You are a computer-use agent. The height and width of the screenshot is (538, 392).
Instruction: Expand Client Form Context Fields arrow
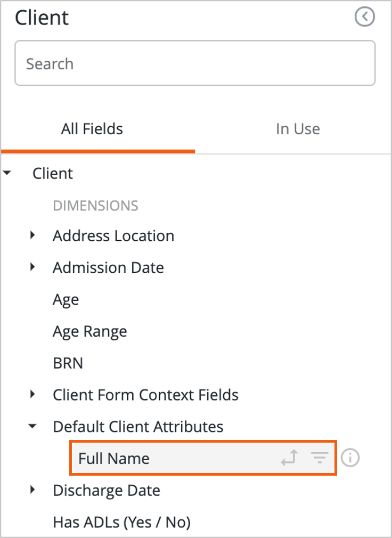33,395
